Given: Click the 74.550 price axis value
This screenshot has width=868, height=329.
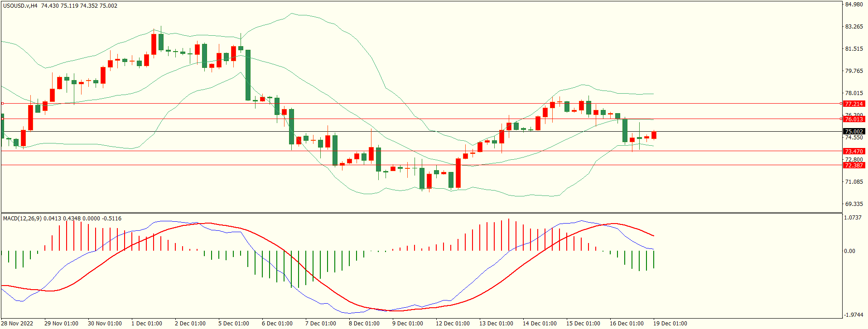Looking at the screenshot, I should point(854,138).
